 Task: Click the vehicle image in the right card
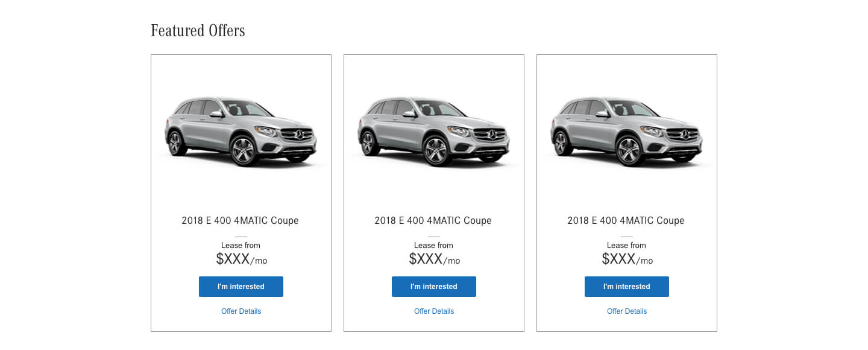pyautogui.click(x=626, y=130)
